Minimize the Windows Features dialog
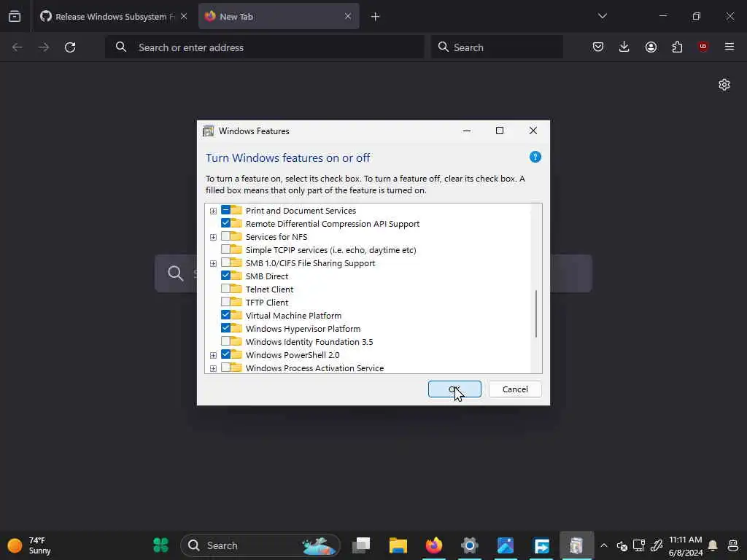The width and height of the screenshot is (747, 560). click(x=467, y=131)
